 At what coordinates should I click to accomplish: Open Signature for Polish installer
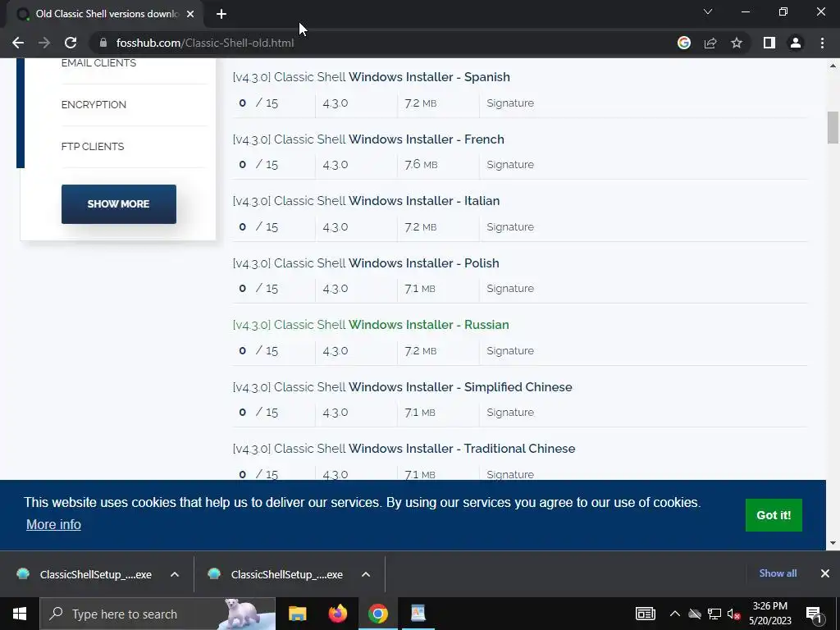[510, 288]
